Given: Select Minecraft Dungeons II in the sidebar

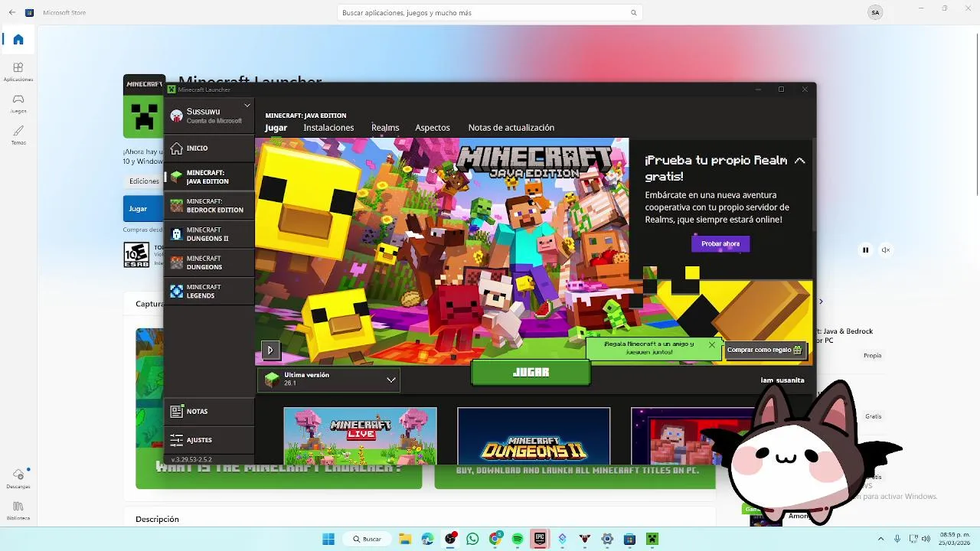Looking at the screenshot, I should [209, 234].
